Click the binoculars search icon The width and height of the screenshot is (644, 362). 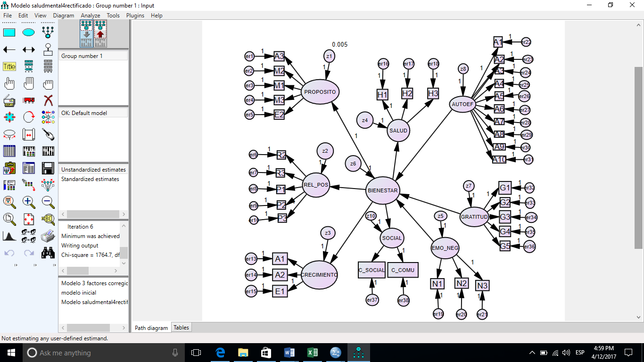[x=48, y=253]
